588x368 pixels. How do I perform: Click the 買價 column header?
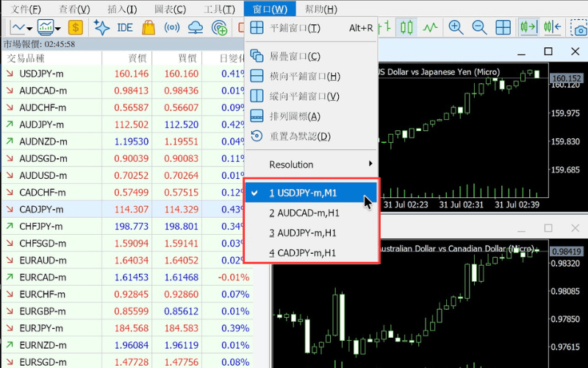click(177, 58)
